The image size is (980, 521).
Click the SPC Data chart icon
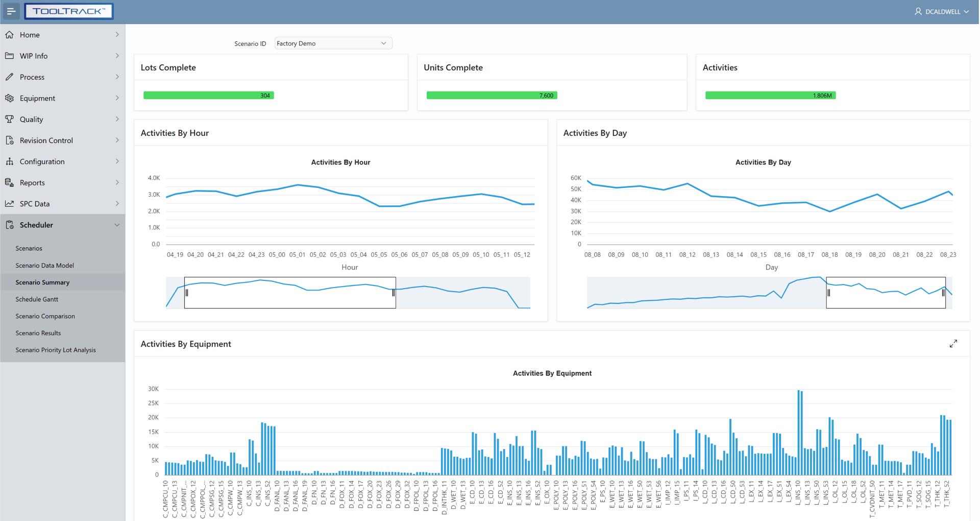tap(9, 204)
